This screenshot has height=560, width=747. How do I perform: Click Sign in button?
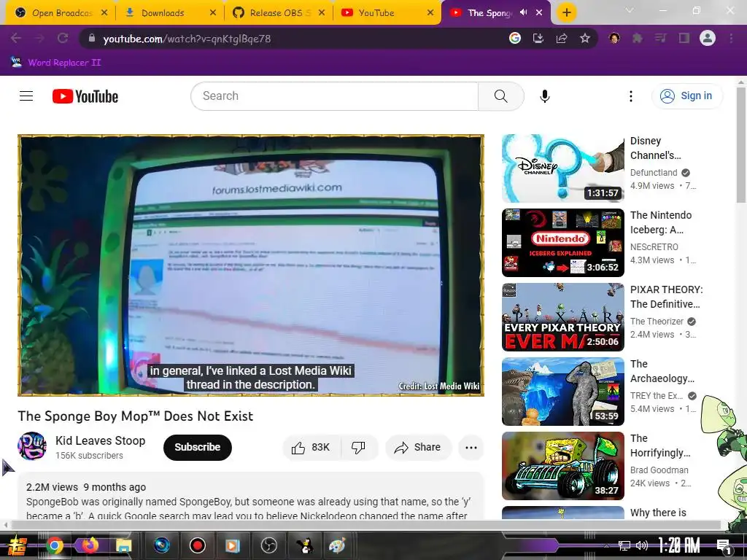[x=686, y=96]
